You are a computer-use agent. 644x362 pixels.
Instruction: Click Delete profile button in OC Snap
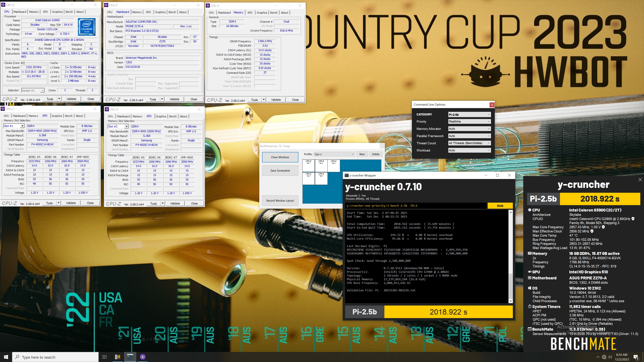pos(375,154)
